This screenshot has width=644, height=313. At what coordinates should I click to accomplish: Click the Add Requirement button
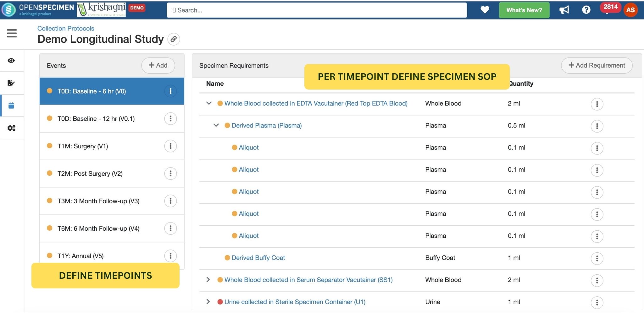(x=597, y=65)
